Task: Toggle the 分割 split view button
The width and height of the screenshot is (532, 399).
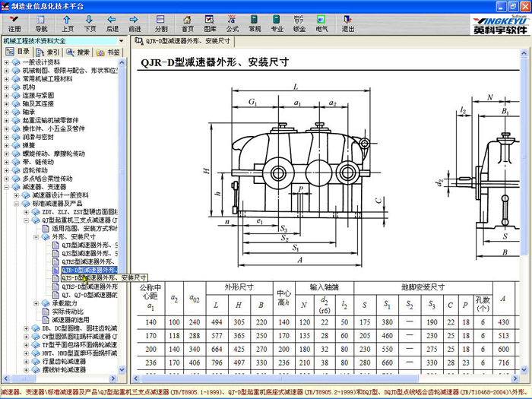Action: click(x=161, y=23)
